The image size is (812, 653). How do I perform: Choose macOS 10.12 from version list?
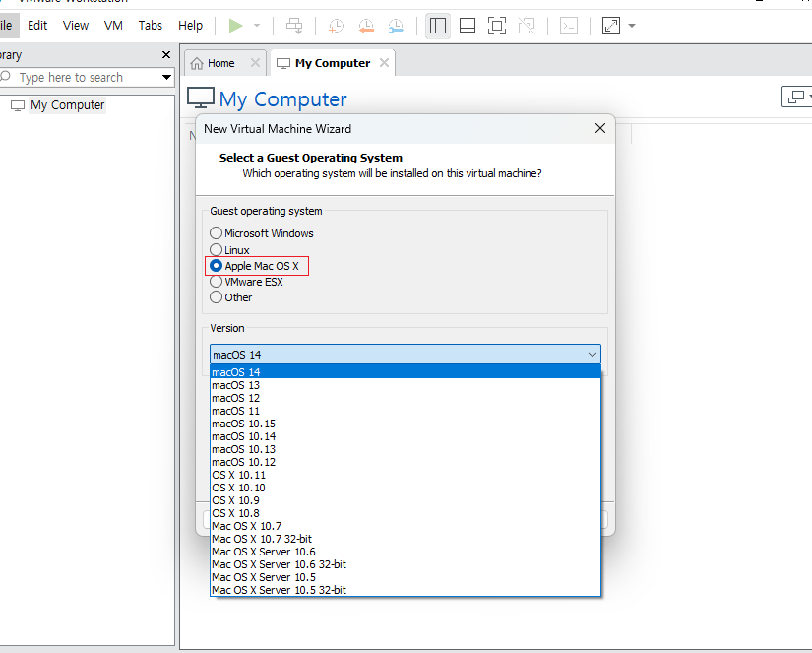coord(405,462)
